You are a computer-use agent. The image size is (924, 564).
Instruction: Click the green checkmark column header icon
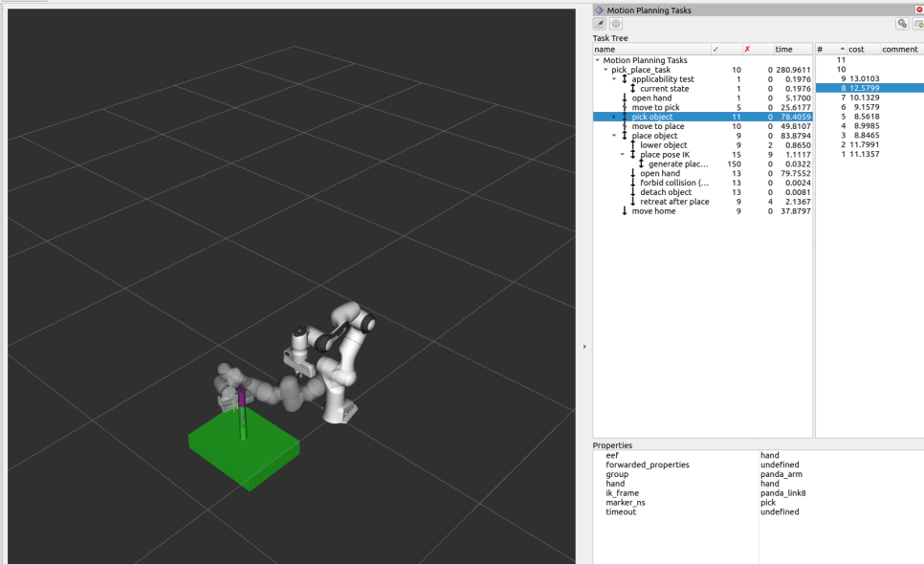(716, 49)
